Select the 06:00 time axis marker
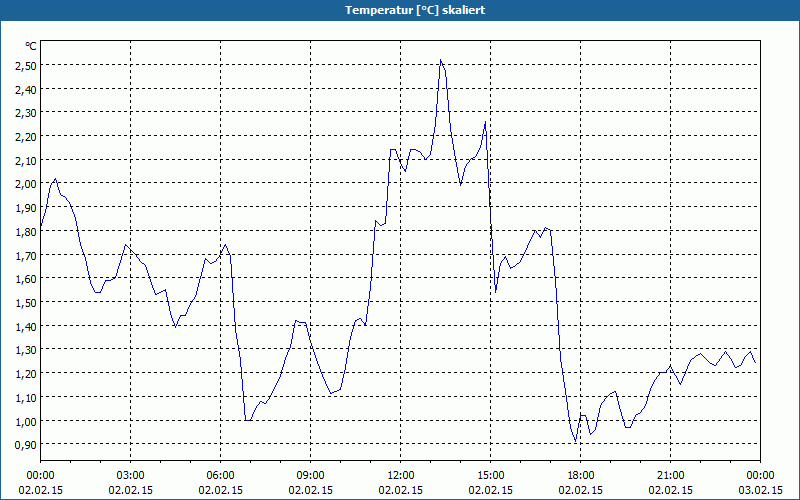The image size is (800, 500). click(220, 476)
